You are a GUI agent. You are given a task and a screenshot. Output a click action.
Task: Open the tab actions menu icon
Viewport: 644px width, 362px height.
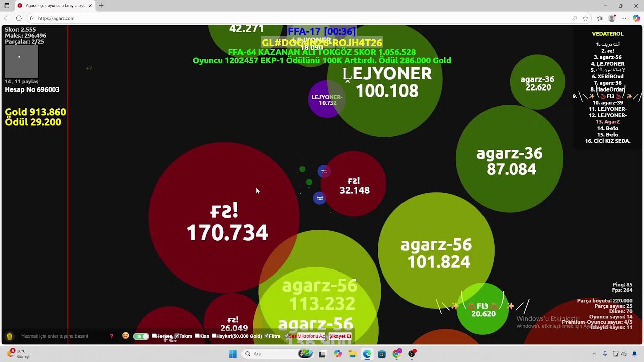7,6
